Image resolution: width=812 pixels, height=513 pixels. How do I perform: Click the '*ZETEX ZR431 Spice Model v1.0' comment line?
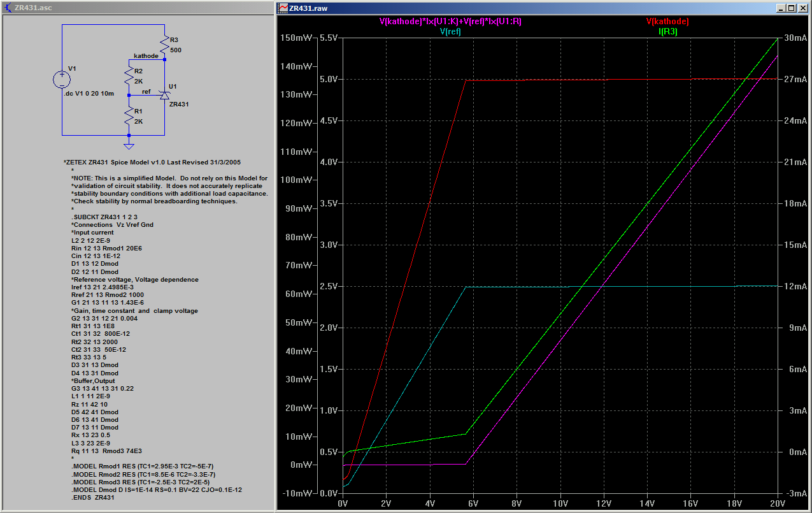(152, 162)
